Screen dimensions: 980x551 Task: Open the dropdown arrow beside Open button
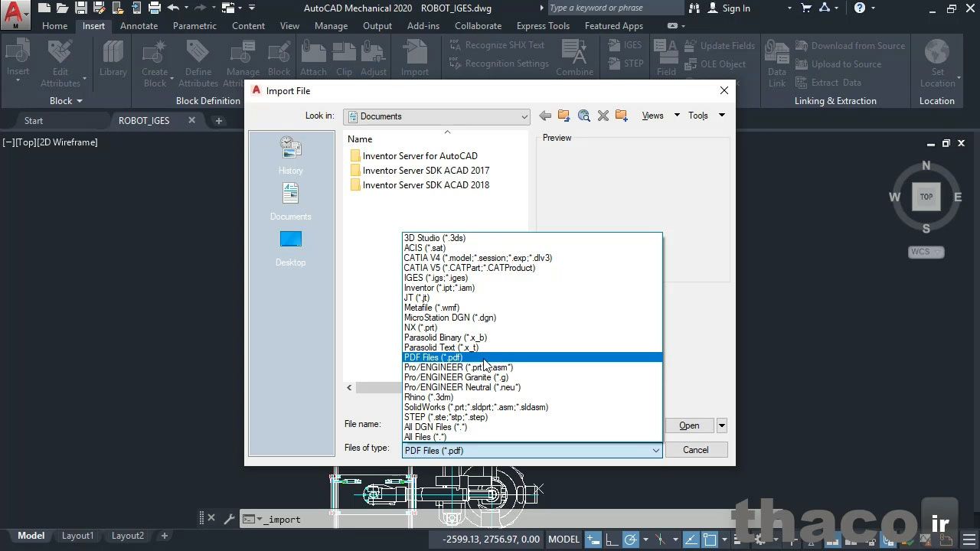tap(721, 425)
